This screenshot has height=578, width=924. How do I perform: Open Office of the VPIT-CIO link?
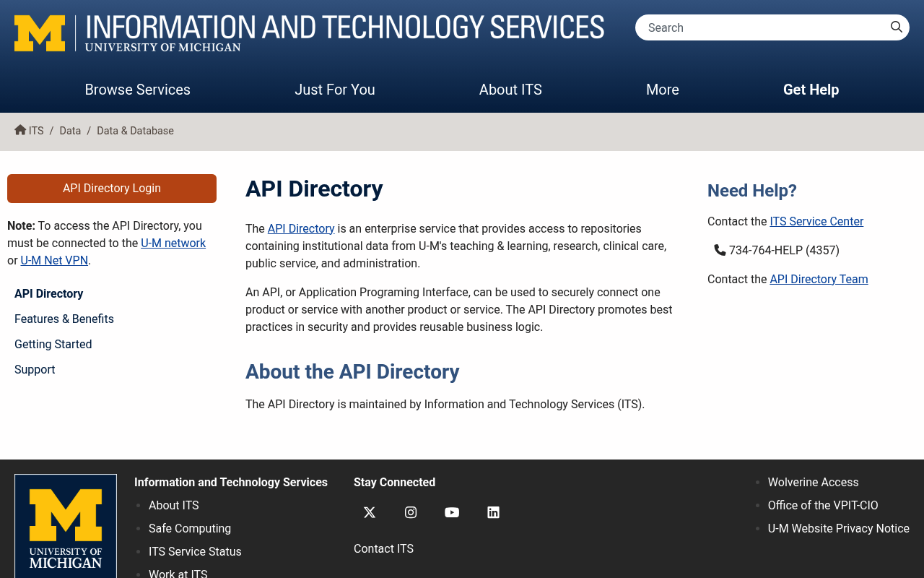pyautogui.click(x=823, y=506)
